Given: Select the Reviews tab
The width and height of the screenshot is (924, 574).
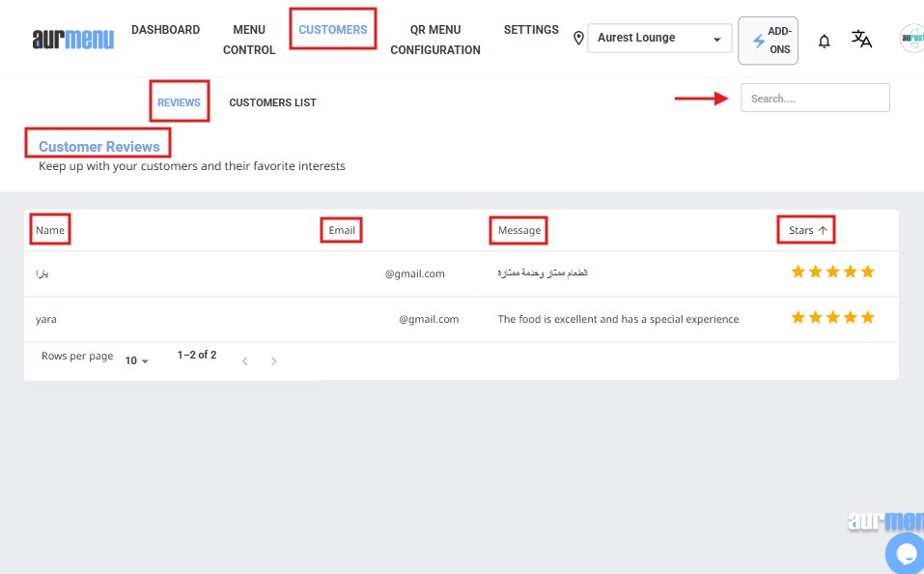Looking at the screenshot, I should pyautogui.click(x=179, y=102).
